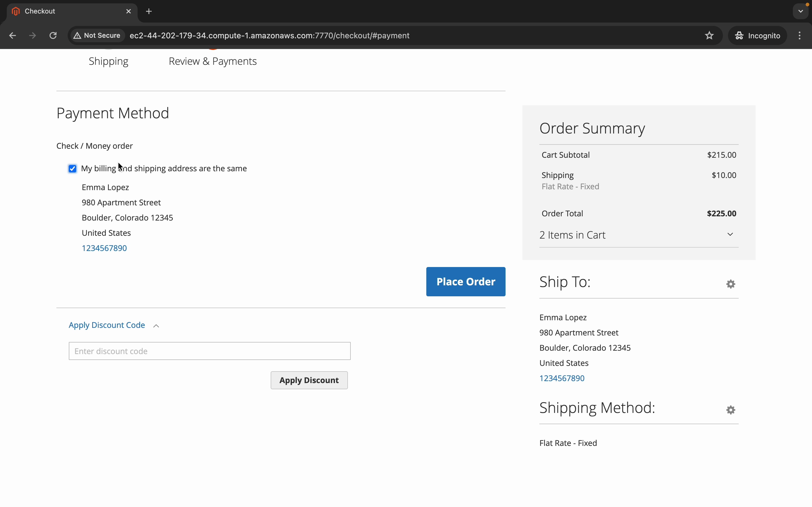
Task: Go to the Shipping step
Action: tap(108, 61)
